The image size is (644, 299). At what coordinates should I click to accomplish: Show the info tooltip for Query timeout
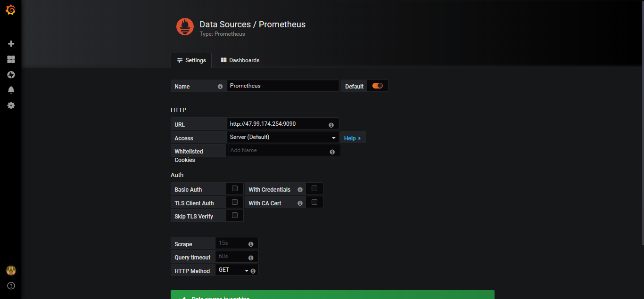[251, 258]
